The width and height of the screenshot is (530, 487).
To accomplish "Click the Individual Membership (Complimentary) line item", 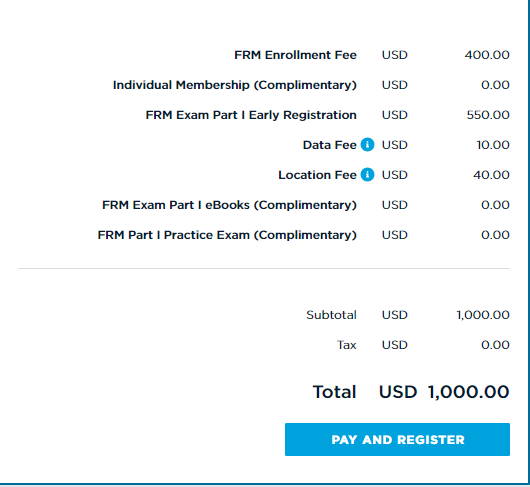I will (235, 85).
